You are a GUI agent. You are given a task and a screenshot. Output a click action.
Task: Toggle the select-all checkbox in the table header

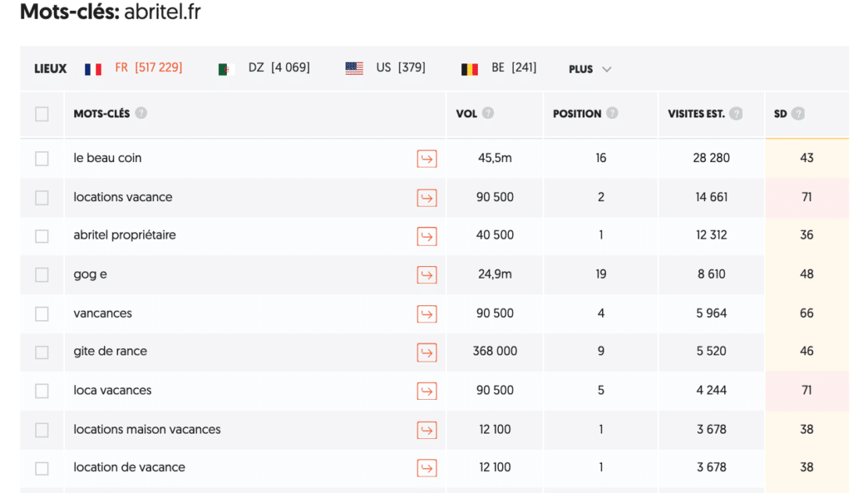pos(42,114)
